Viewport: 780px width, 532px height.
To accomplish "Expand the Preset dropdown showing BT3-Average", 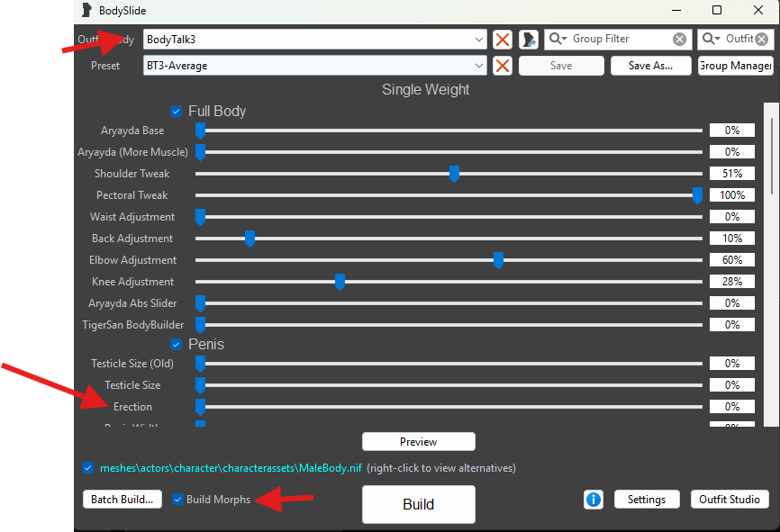I will (x=478, y=66).
